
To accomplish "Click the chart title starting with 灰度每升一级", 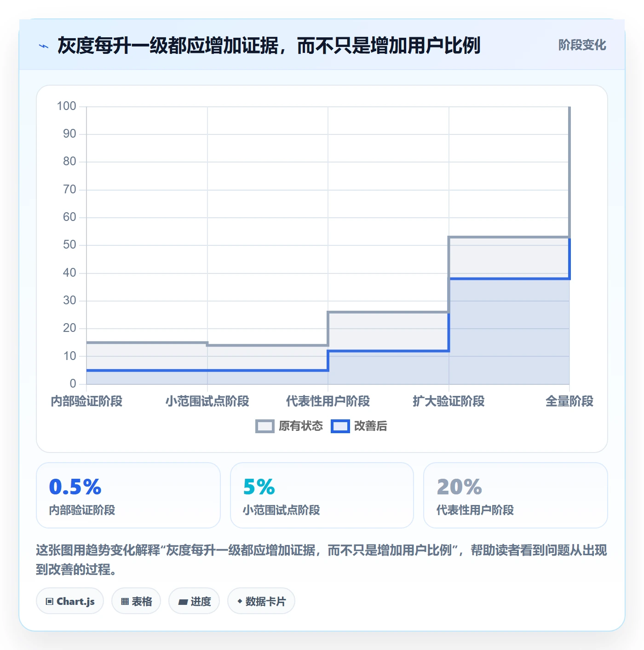I will (x=269, y=46).
